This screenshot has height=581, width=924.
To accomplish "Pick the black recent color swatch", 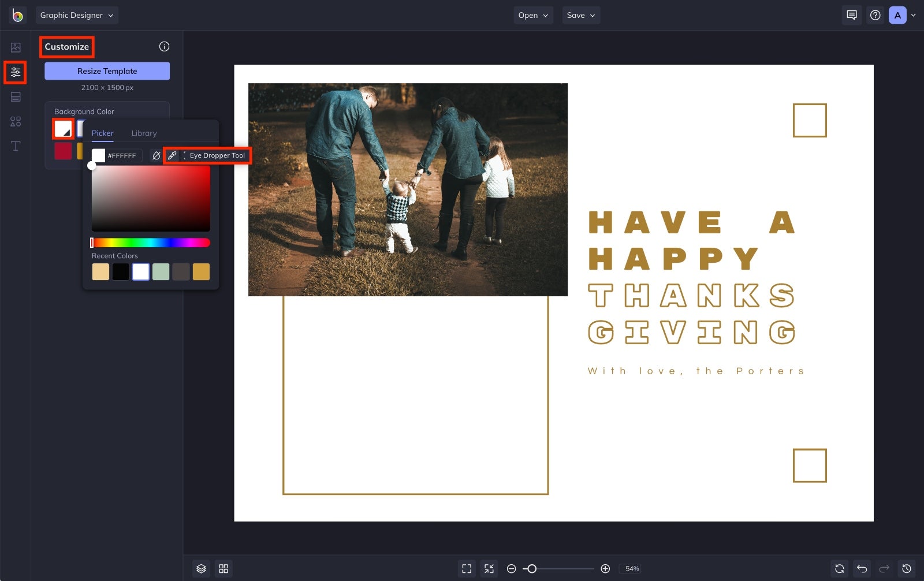I will click(x=121, y=271).
